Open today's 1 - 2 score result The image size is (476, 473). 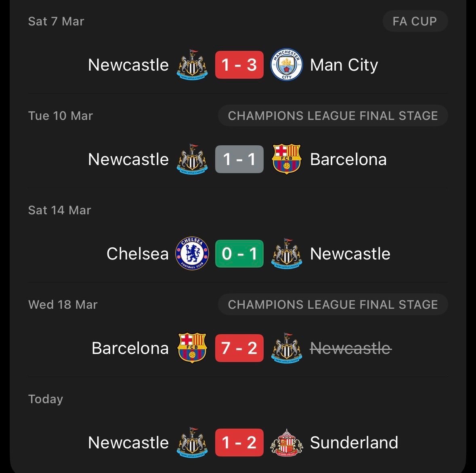(239, 442)
